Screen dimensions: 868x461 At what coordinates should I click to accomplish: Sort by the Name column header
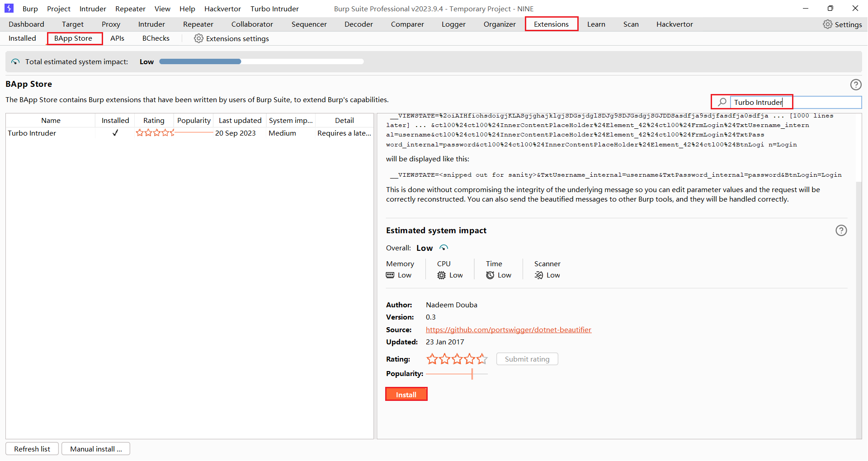pyautogui.click(x=51, y=121)
